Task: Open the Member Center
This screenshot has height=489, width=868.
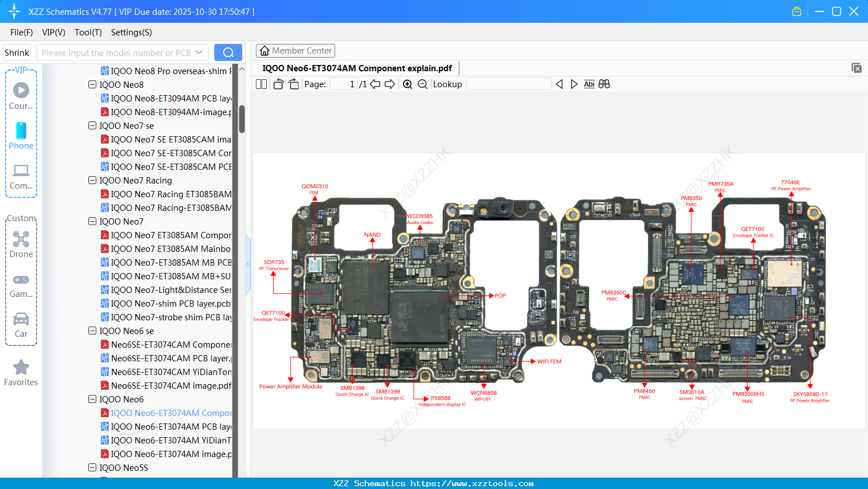Action: (295, 50)
